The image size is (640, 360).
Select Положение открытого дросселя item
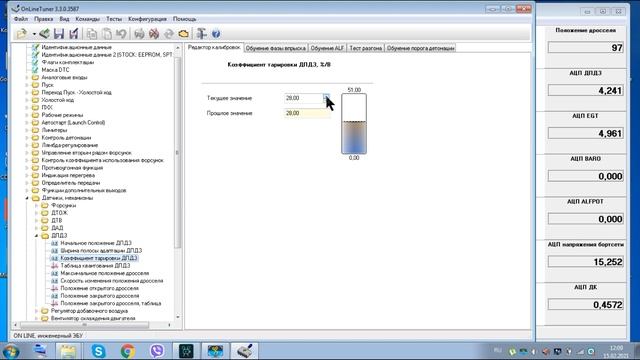[x=100, y=288]
